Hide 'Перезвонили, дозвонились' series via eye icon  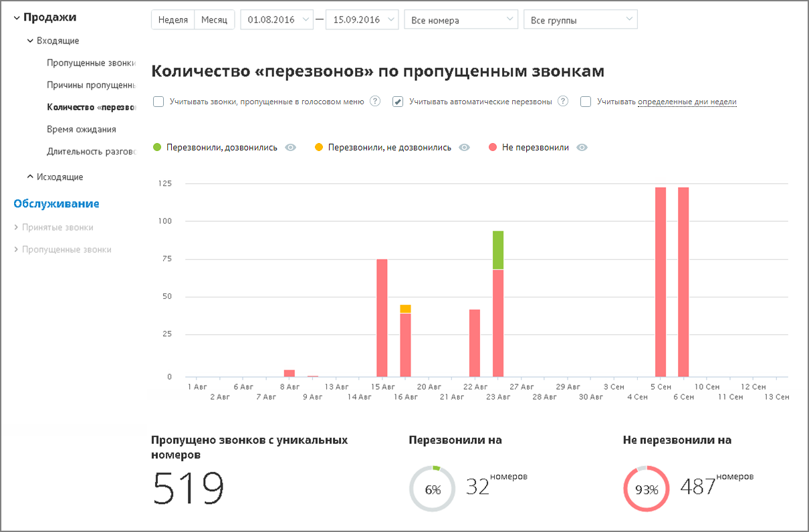tap(290, 148)
